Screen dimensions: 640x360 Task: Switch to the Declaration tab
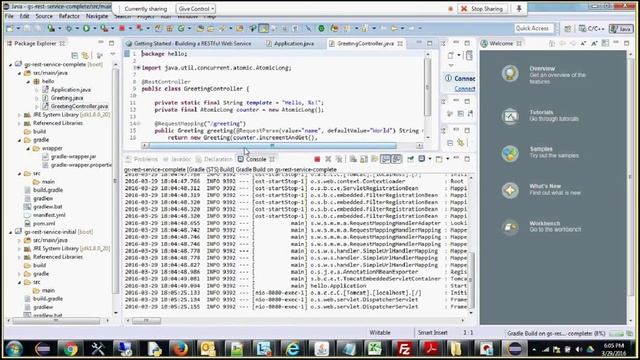tap(214, 159)
